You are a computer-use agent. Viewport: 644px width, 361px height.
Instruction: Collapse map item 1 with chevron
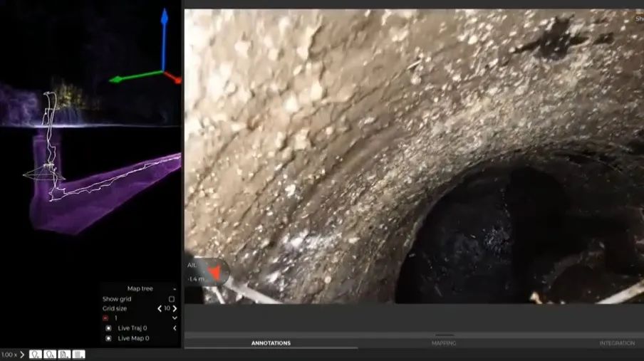pyautogui.click(x=175, y=318)
